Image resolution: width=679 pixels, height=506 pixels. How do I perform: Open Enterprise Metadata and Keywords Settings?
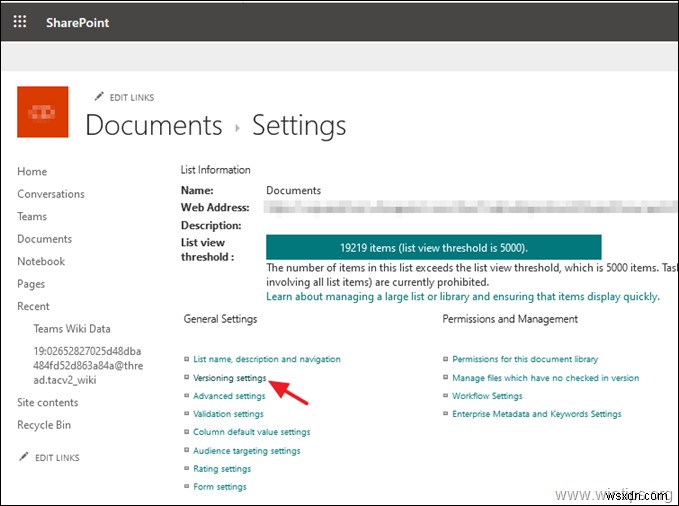click(x=537, y=414)
